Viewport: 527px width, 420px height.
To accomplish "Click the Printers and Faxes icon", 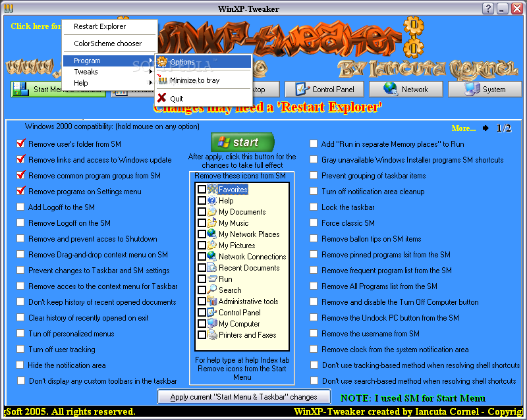I will (211, 334).
